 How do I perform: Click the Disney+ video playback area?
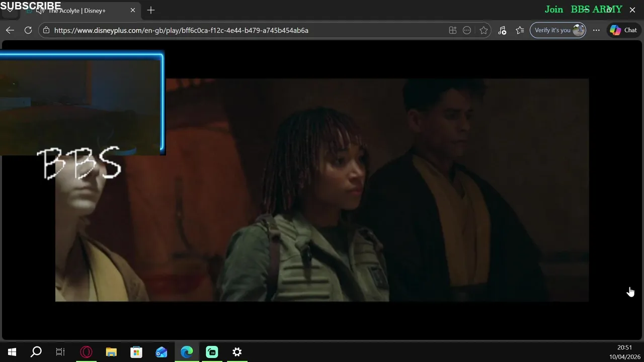click(x=322, y=190)
